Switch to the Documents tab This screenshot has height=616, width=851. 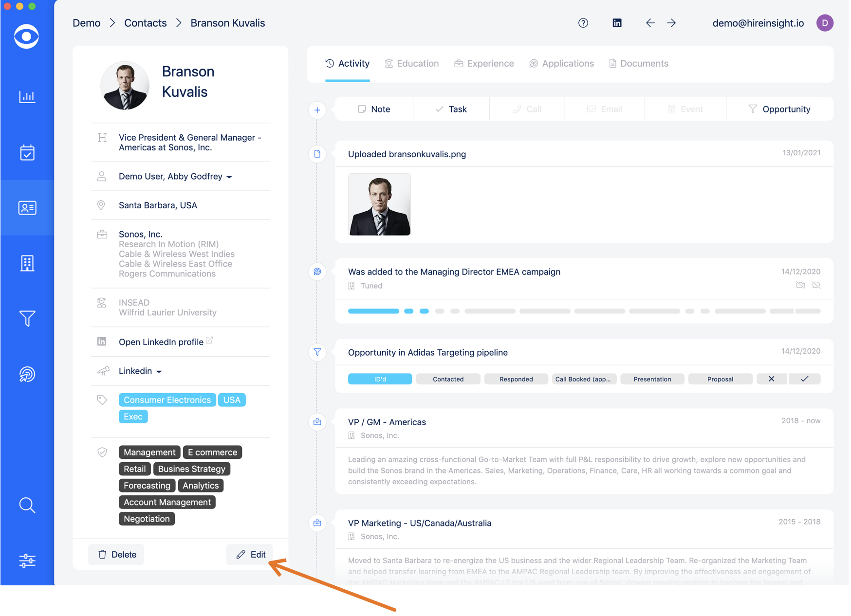(x=639, y=64)
